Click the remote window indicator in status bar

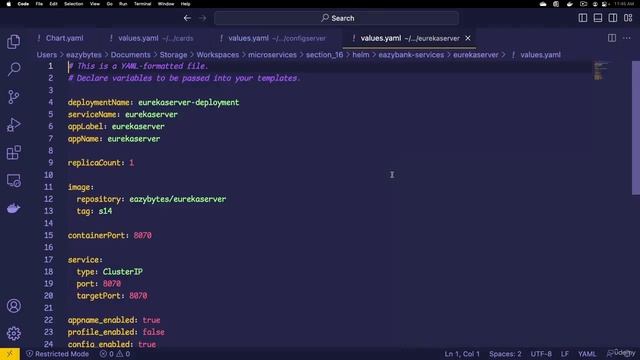(x=10, y=354)
